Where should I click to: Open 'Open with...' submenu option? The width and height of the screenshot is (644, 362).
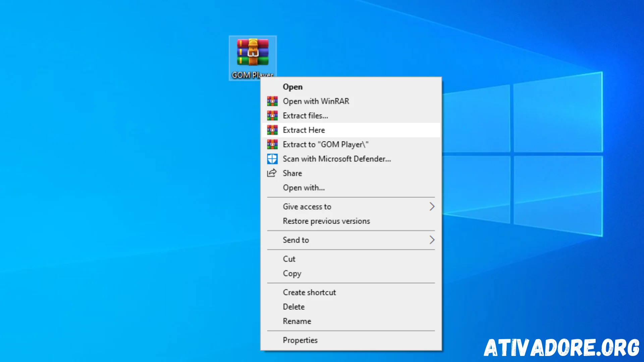click(304, 187)
